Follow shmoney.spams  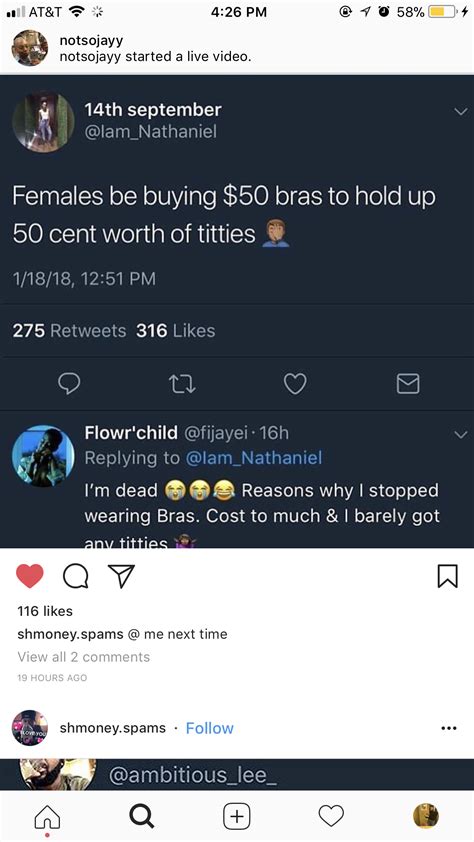[x=209, y=728]
